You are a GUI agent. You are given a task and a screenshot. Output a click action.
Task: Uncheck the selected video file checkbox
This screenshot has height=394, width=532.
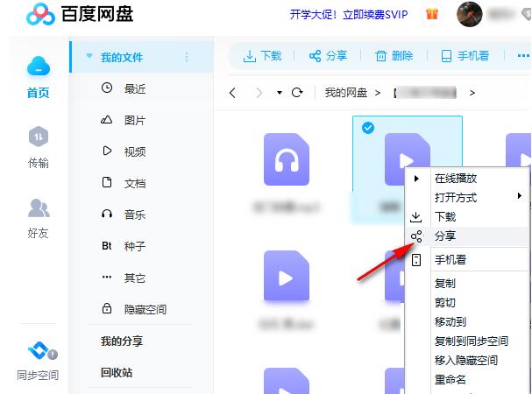[x=368, y=129]
